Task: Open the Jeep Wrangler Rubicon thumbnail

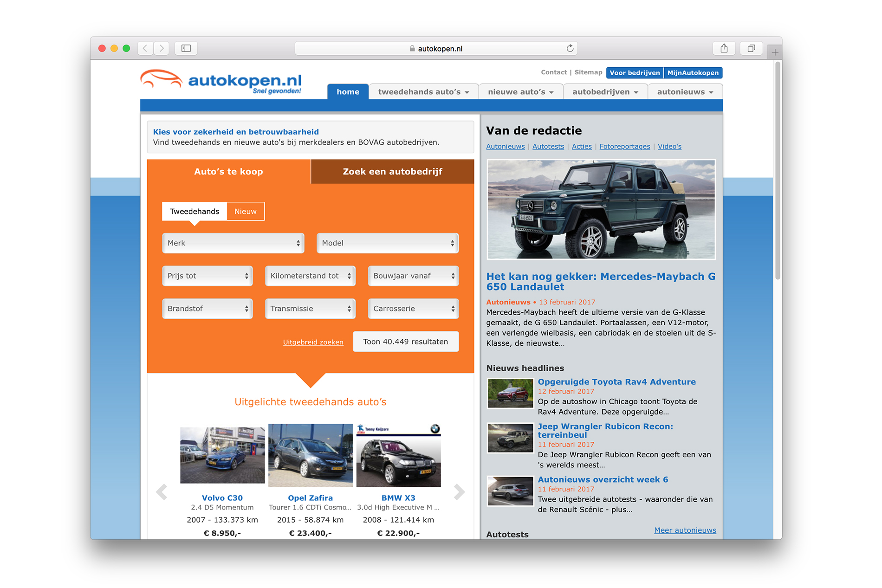Action: (510, 438)
